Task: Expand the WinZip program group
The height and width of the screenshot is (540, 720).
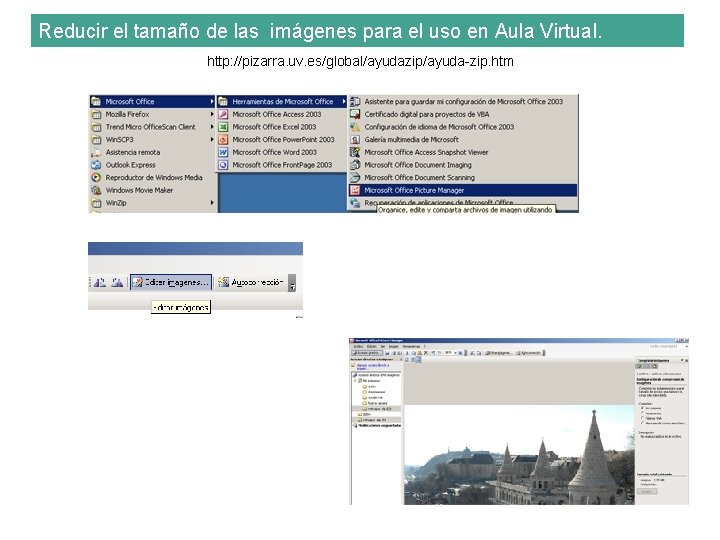Action: point(152,203)
